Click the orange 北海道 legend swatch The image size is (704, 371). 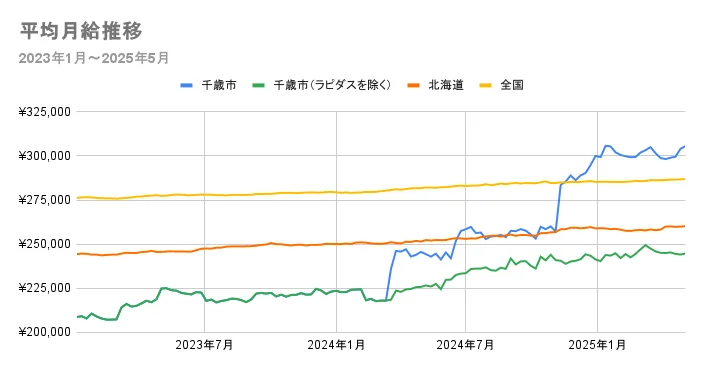413,85
